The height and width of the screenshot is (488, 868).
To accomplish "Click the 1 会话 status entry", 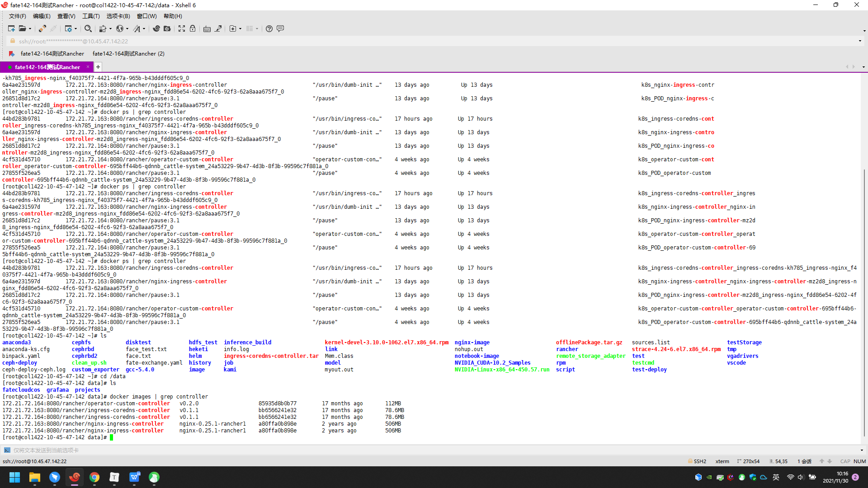I will (804, 461).
